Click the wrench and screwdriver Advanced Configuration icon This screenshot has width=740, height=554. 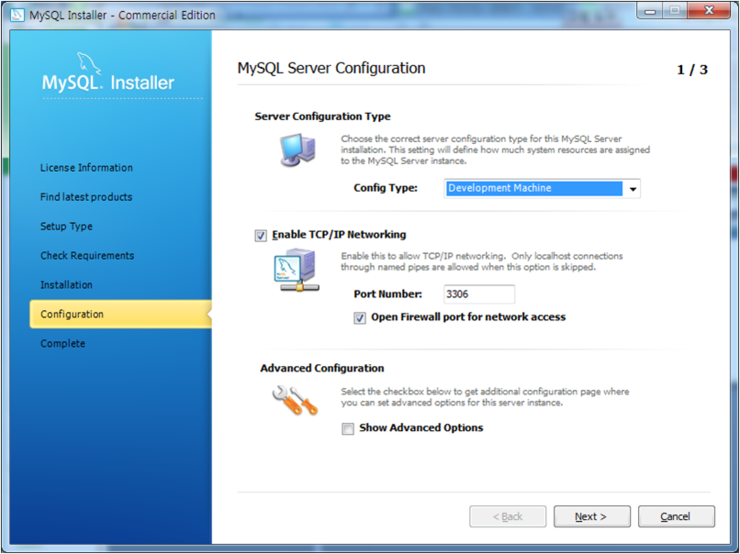point(295,400)
